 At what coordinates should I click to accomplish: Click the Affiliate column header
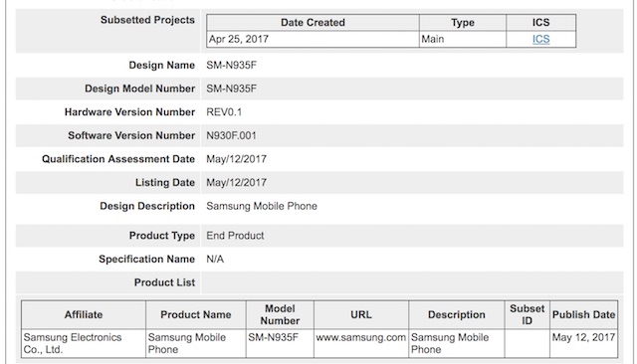(x=84, y=314)
